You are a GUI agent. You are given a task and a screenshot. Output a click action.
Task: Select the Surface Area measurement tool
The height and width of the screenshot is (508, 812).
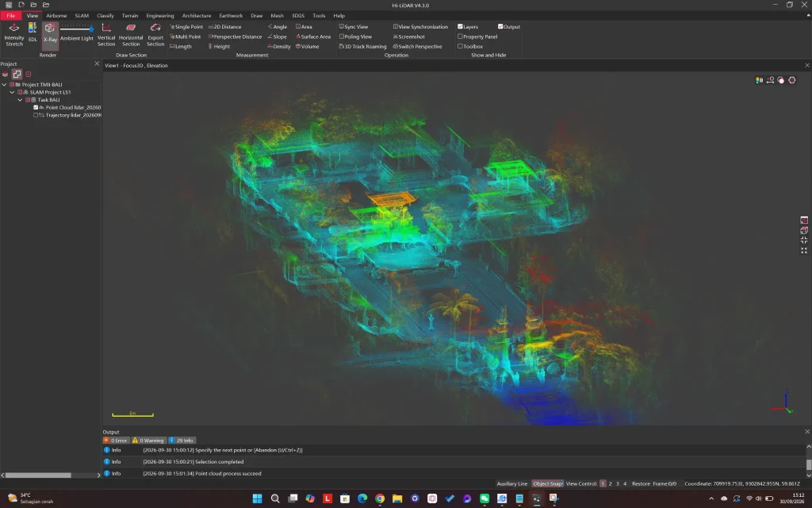313,37
